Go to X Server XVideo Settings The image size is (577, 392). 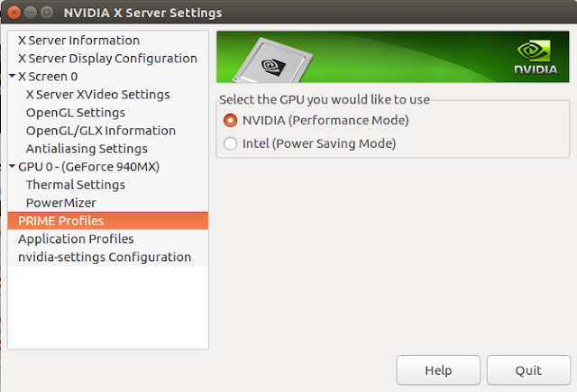point(97,95)
